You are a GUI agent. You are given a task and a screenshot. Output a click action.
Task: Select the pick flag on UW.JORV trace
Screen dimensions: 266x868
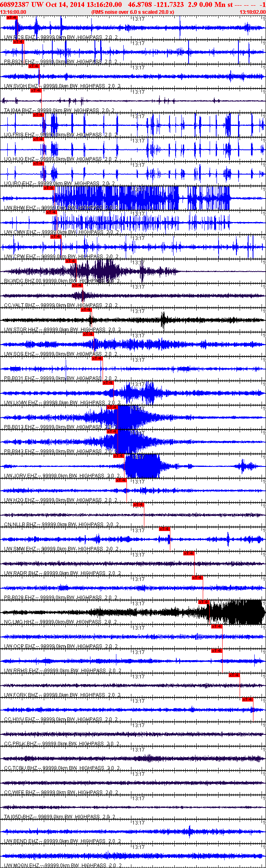(119, 456)
